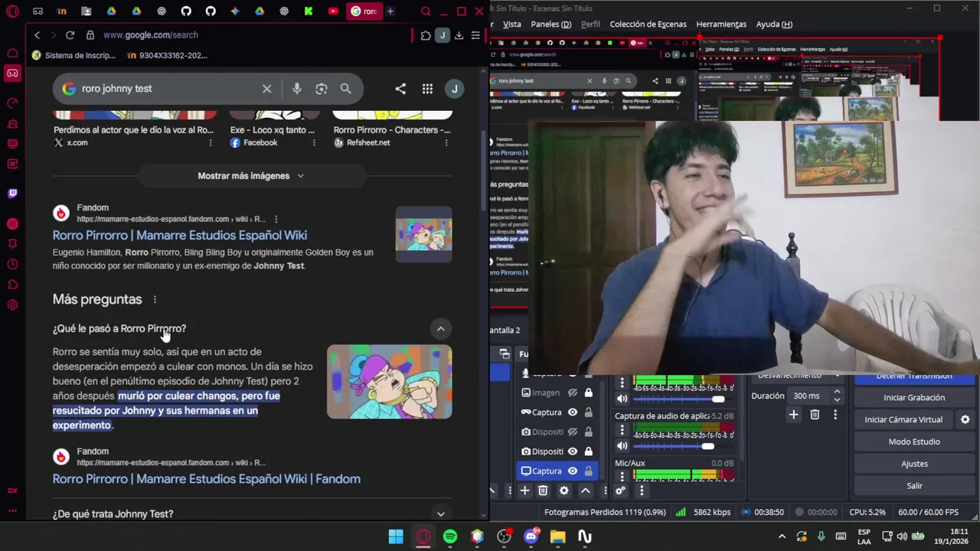
Task: Show the hidden Imagen source
Action: click(x=572, y=393)
